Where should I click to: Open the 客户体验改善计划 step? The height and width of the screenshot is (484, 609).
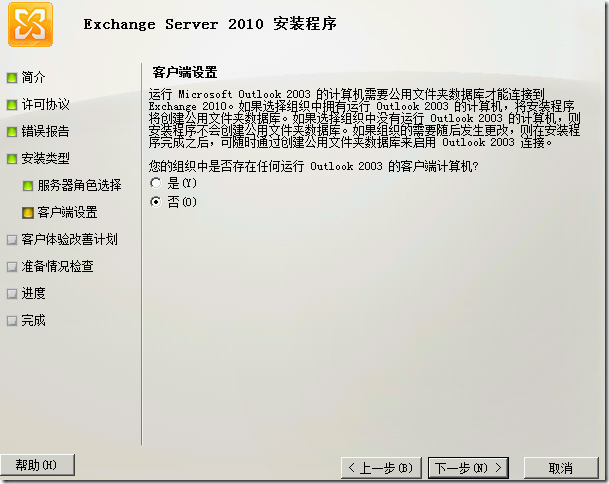[x=70, y=239]
